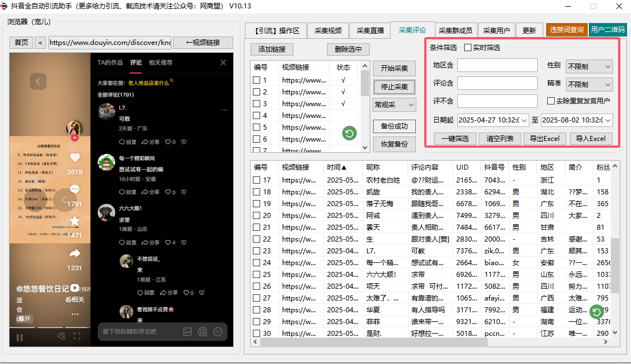Check the box for link row 6

256,139
